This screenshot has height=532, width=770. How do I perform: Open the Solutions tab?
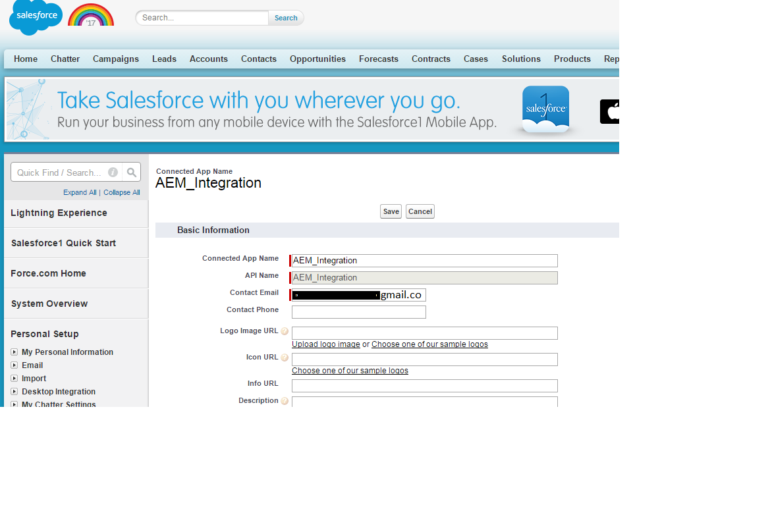pos(521,59)
